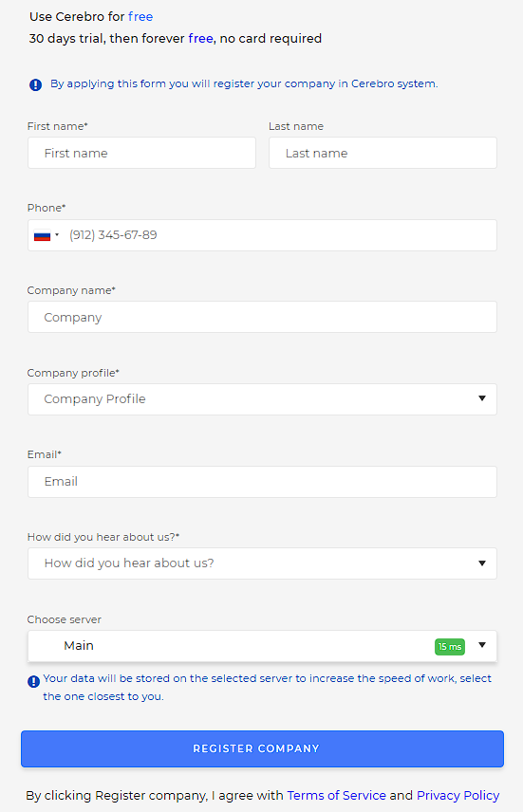Focus the First name input field

click(141, 153)
